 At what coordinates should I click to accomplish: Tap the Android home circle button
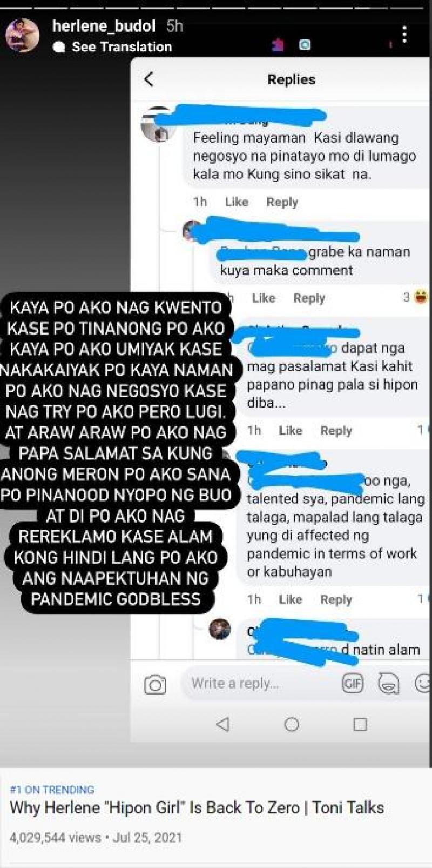point(292,724)
